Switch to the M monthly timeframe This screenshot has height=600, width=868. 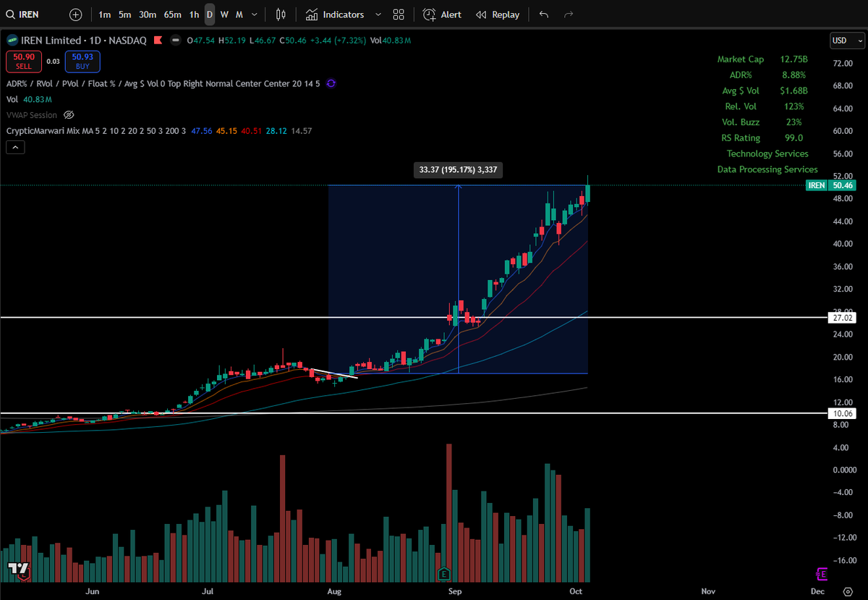click(239, 14)
